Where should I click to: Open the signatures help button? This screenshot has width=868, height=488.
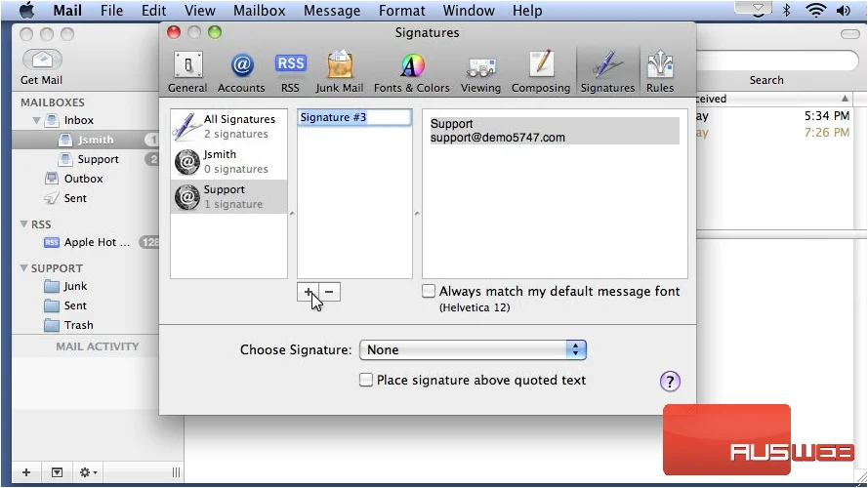670,382
